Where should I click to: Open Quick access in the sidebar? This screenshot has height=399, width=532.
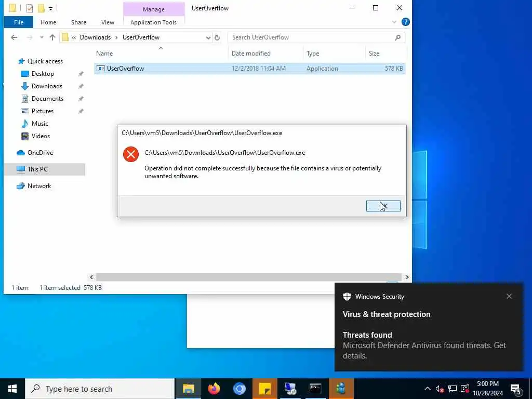pyautogui.click(x=45, y=61)
